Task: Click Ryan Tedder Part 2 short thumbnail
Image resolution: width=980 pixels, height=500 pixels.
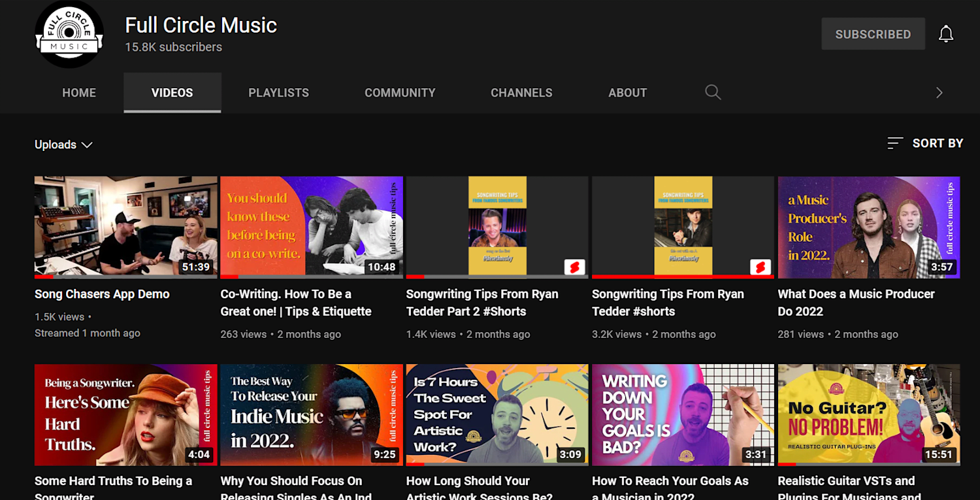Action: coord(498,227)
